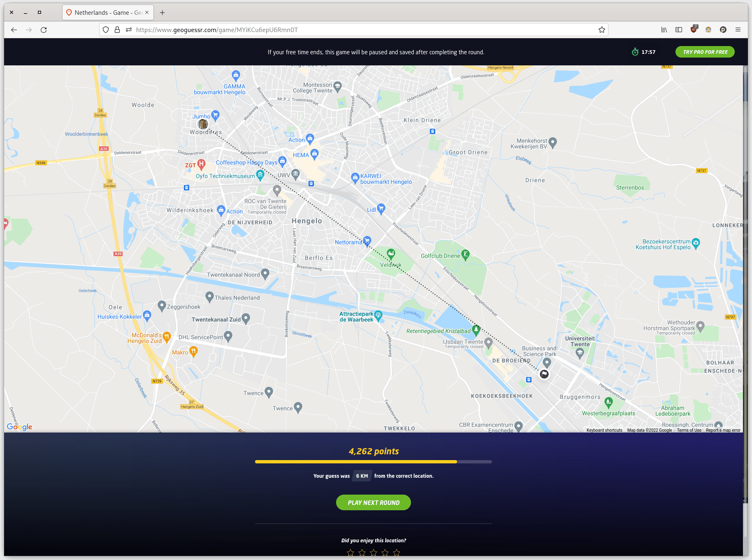Click the yellow points progress bar

point(374,462)
